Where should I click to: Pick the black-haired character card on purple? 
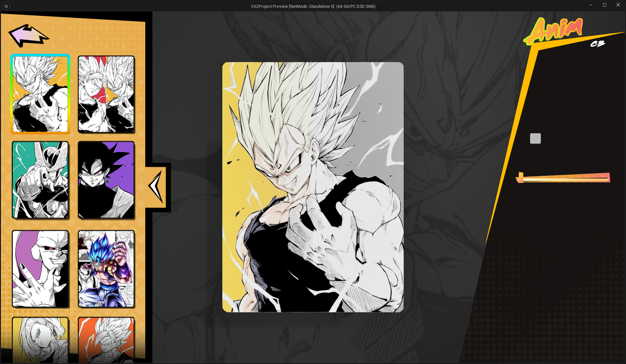(x=106, y=180)
